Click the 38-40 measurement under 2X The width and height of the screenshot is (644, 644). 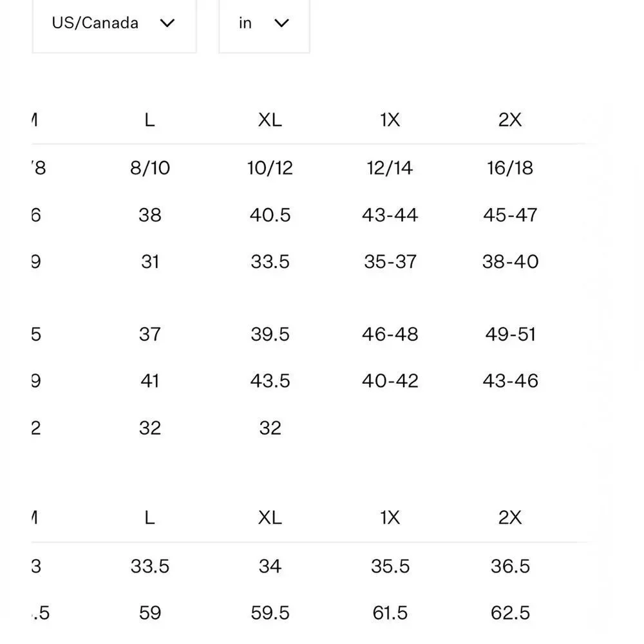(x=510, y=261)
